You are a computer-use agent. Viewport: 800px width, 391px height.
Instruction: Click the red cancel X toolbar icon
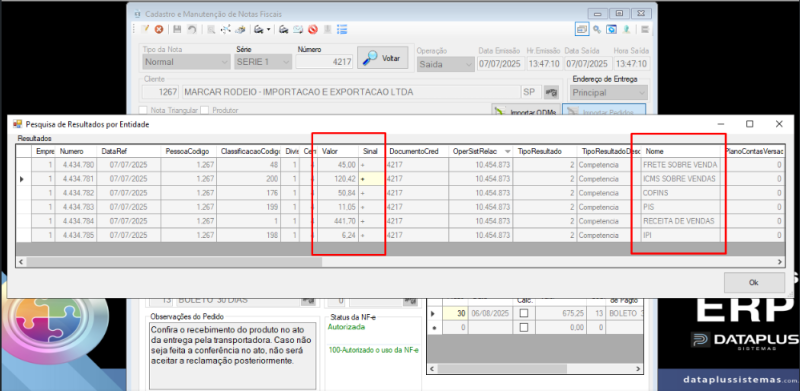(x=159, y=30)
